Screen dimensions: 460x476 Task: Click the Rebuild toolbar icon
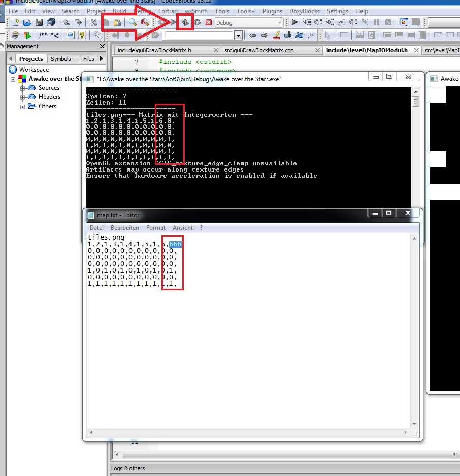coord(197,22)
